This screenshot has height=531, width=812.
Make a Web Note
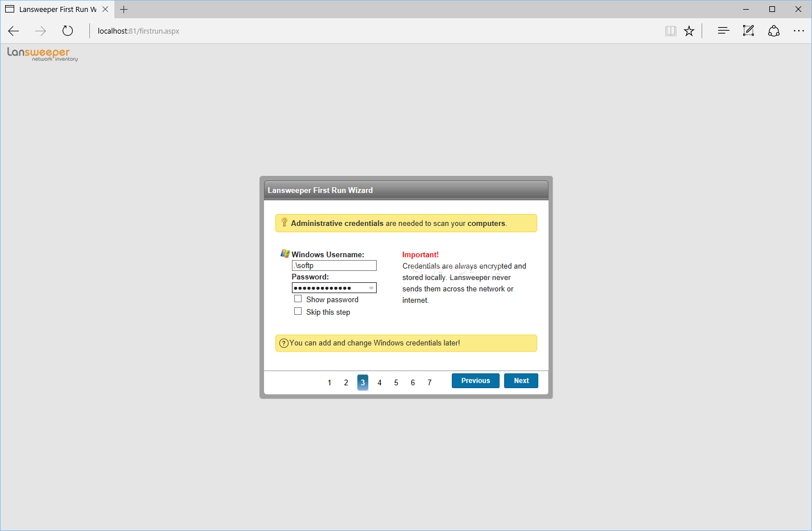(748, 31)
